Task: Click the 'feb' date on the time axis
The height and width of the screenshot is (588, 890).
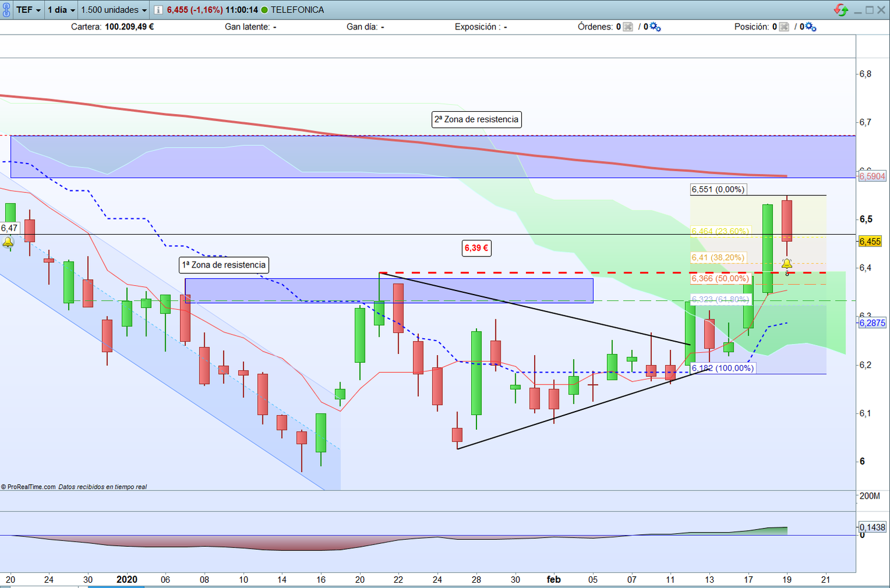Action: [x=554, y=580]
